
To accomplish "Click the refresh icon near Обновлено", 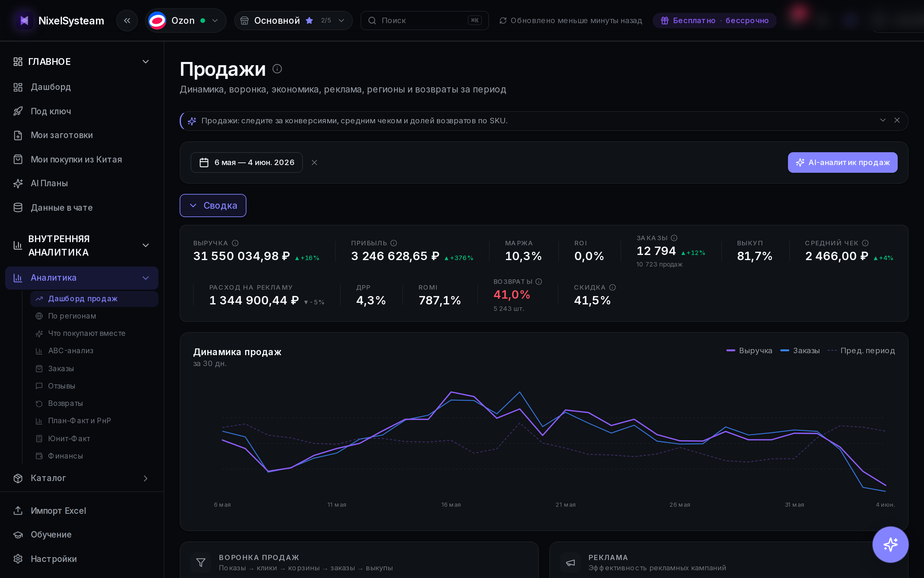I will [x=503, y=21].
